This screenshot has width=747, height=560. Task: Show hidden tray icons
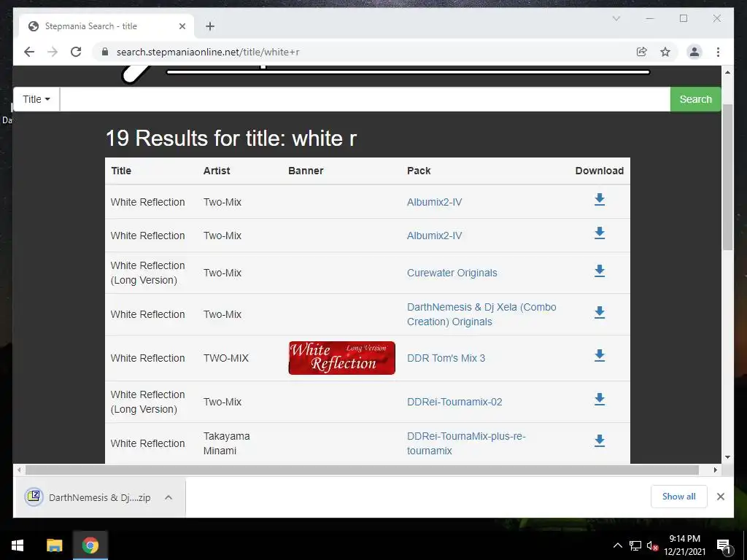pos(617,545)
